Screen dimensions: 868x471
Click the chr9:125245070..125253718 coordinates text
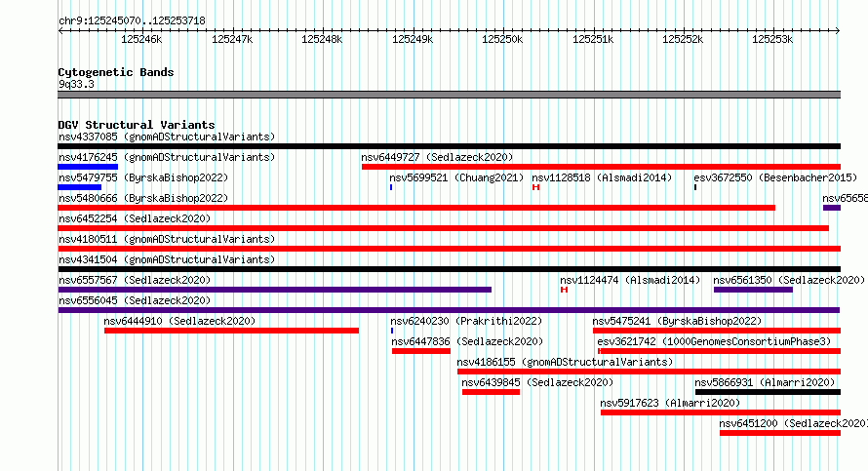coord(132,21)
